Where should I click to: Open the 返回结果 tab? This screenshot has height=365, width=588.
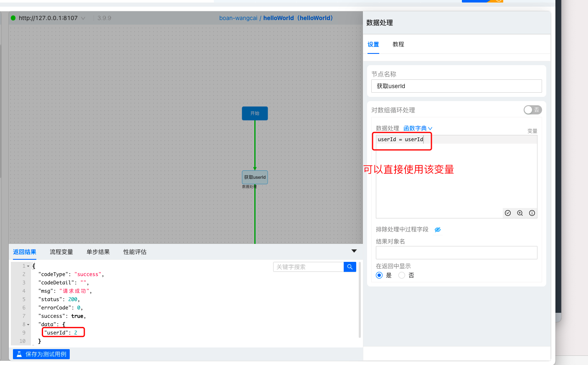(25, 252)
